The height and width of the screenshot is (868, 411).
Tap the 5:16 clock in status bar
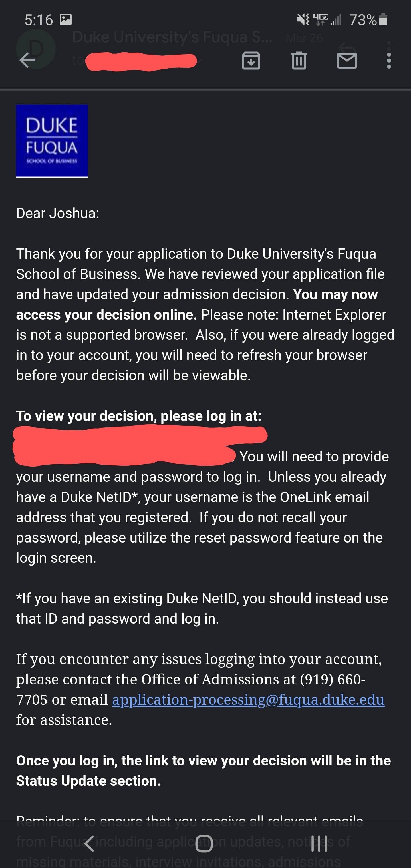39,20
